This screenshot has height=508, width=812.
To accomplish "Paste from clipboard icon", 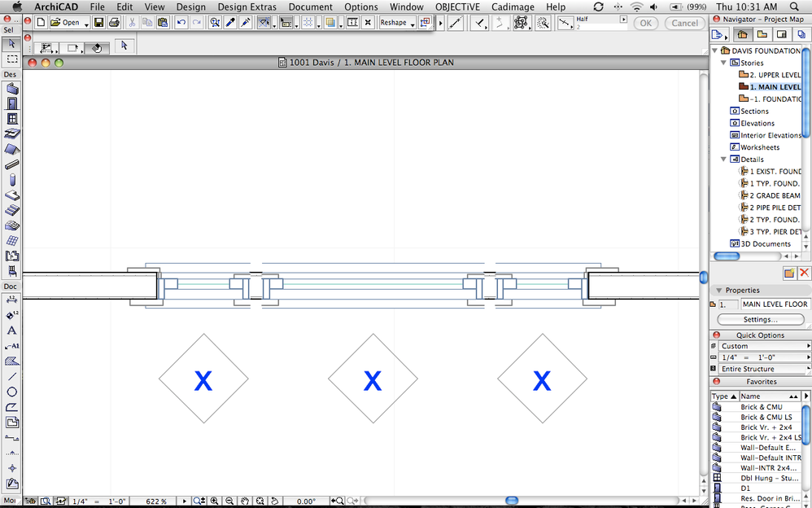I will coord(163,22).
